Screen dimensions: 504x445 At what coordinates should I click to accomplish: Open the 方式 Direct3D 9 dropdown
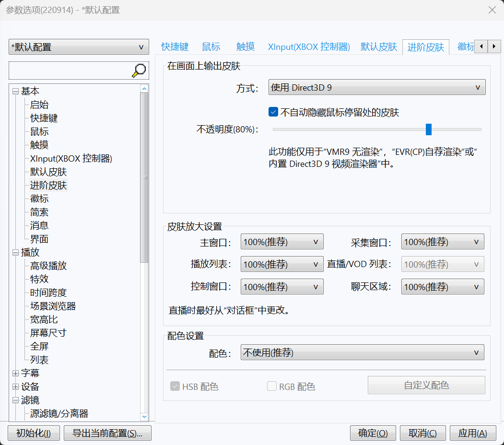click(376, 87)
